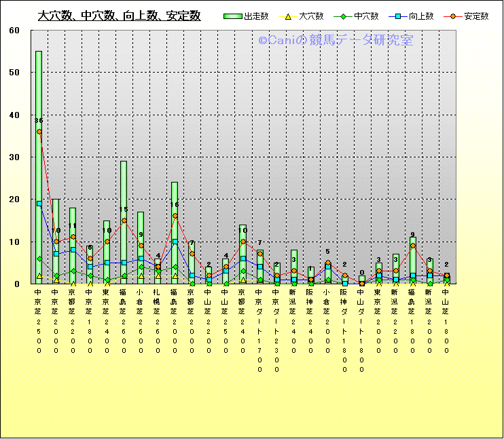
Task: Select the orange data point labeled 16
Action: click(175, 216)
